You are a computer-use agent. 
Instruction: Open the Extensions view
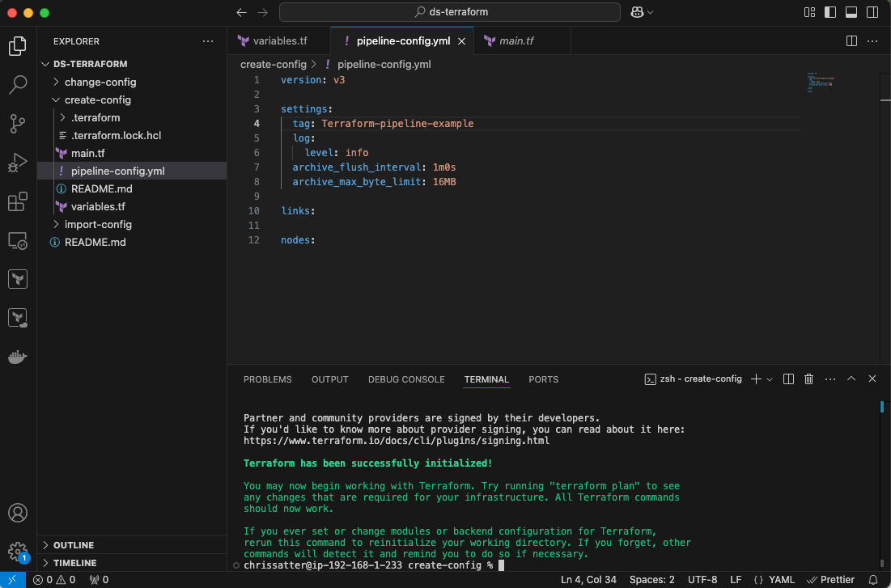coord(18,201)
